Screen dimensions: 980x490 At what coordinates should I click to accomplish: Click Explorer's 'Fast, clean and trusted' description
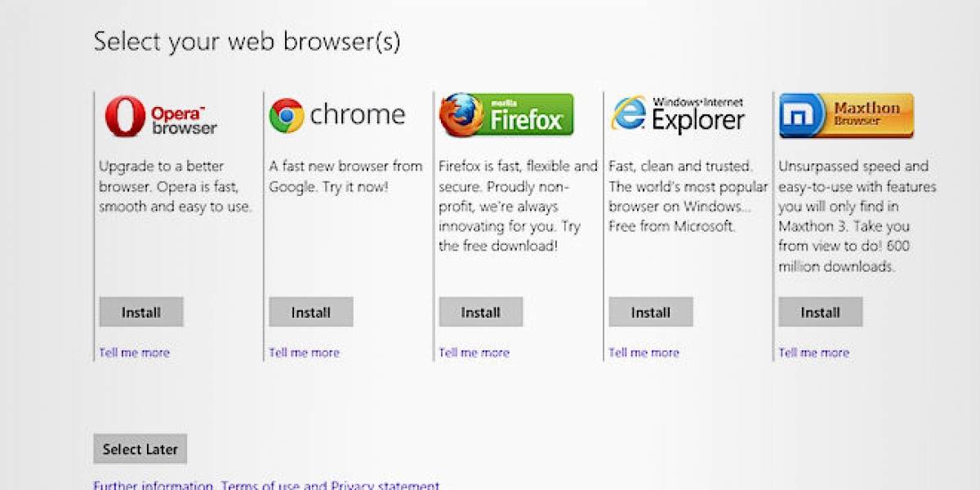pos(688,196)
